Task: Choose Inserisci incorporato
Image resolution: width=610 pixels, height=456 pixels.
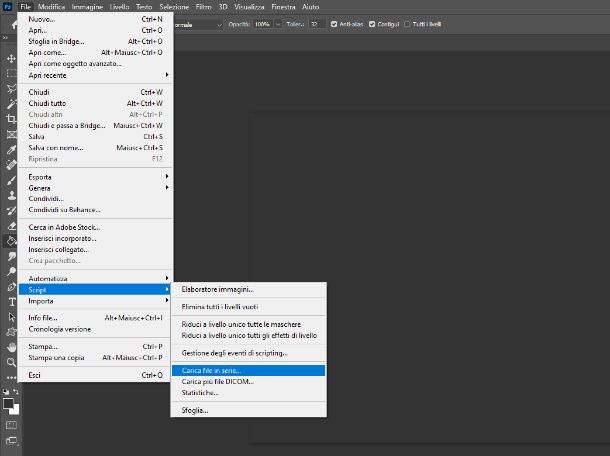Action: tap(95, 238)
